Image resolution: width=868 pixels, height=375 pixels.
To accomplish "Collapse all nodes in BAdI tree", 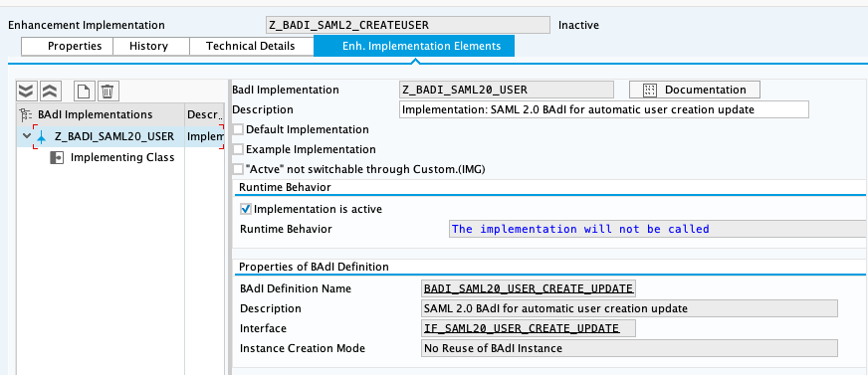I will pos(50,91).
